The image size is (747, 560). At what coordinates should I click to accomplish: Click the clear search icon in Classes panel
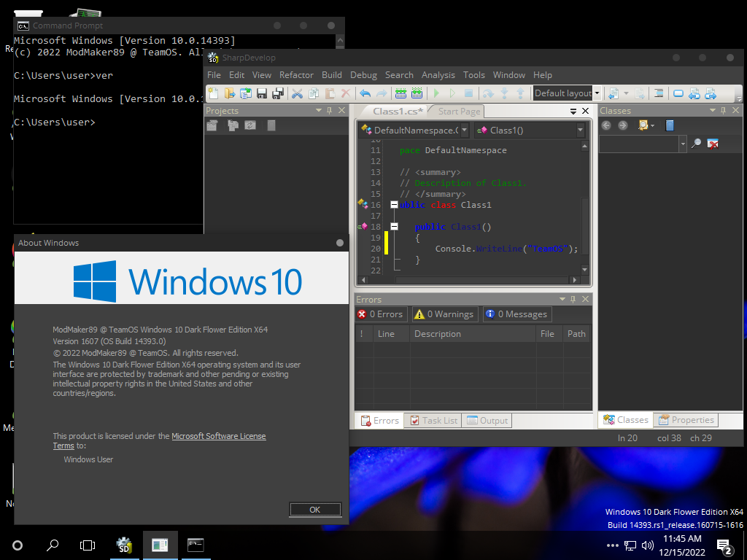713,144
